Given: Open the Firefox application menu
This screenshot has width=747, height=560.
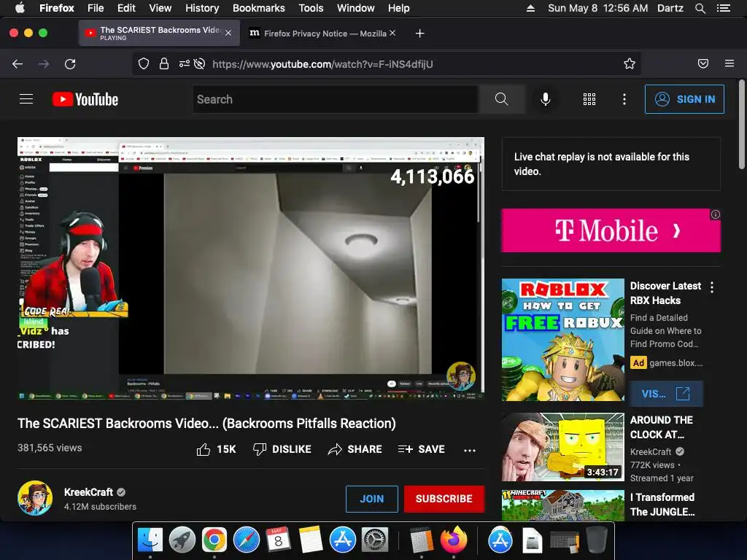Looking at the screenshot, I should click(729, 63).
